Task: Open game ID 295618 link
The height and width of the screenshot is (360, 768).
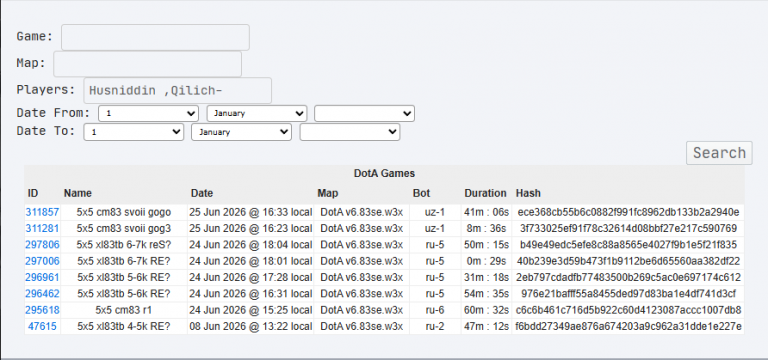Action: tap(42, 310)
